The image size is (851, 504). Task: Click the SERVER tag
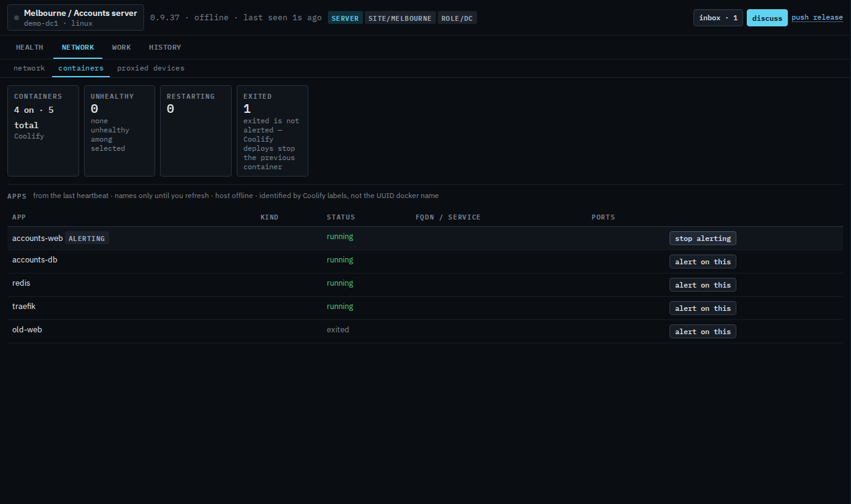click(x=345, y=18)
